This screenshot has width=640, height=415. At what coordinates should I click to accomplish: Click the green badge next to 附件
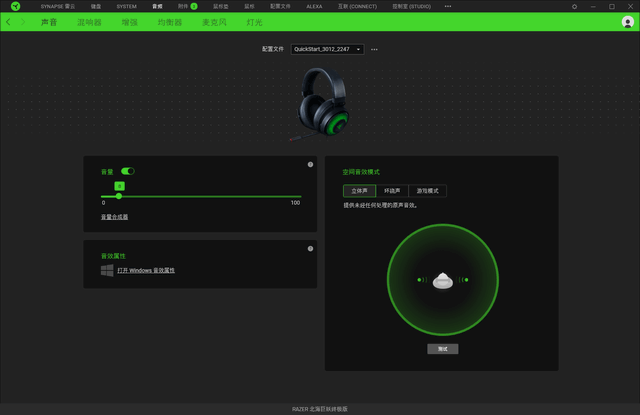tap(194, 6)
